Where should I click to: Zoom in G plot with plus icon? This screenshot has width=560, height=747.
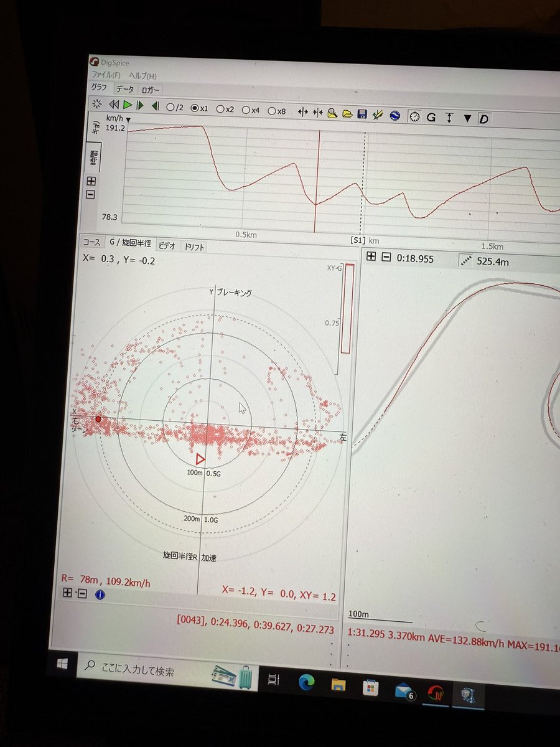coord(68,593)
